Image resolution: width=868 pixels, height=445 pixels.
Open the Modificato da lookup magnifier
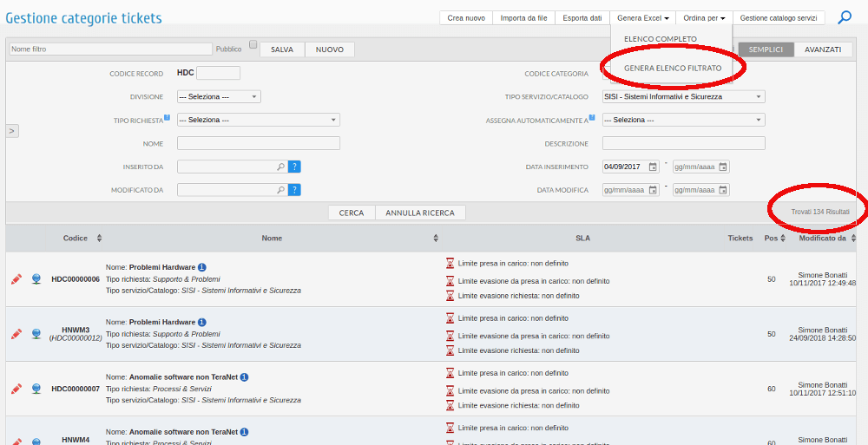pyautogui.click(x=280, y=190)
